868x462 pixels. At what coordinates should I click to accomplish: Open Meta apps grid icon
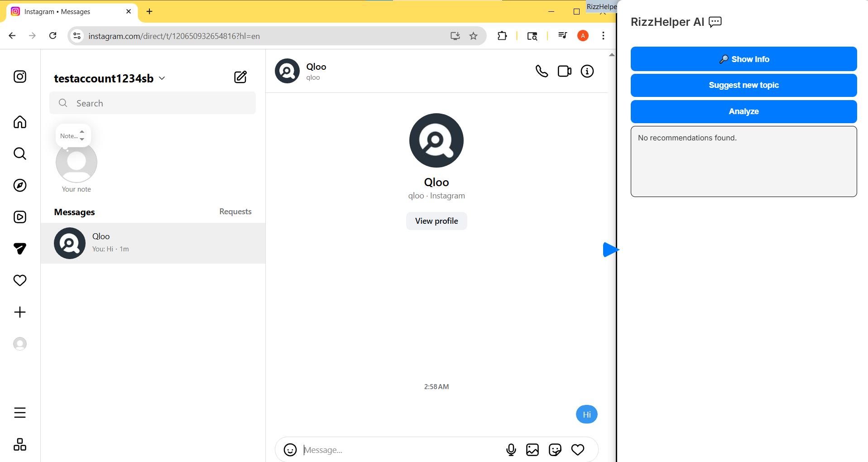[20, 444]
